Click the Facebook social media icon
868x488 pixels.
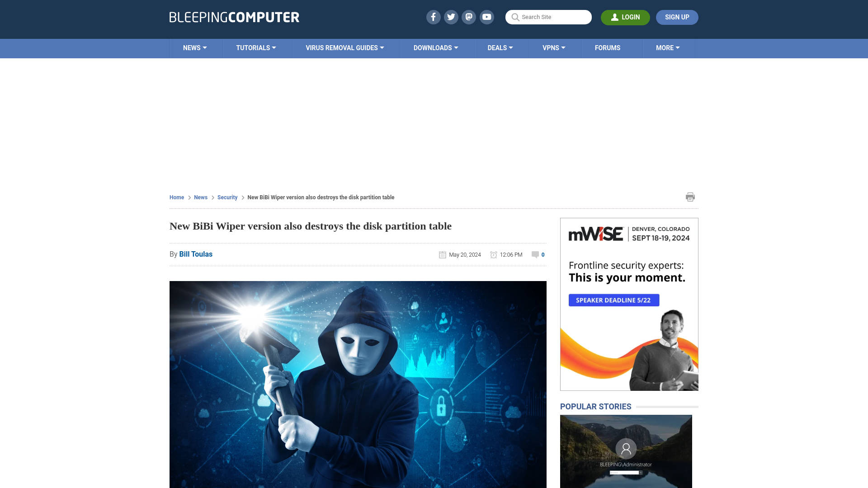click(433, 17)
